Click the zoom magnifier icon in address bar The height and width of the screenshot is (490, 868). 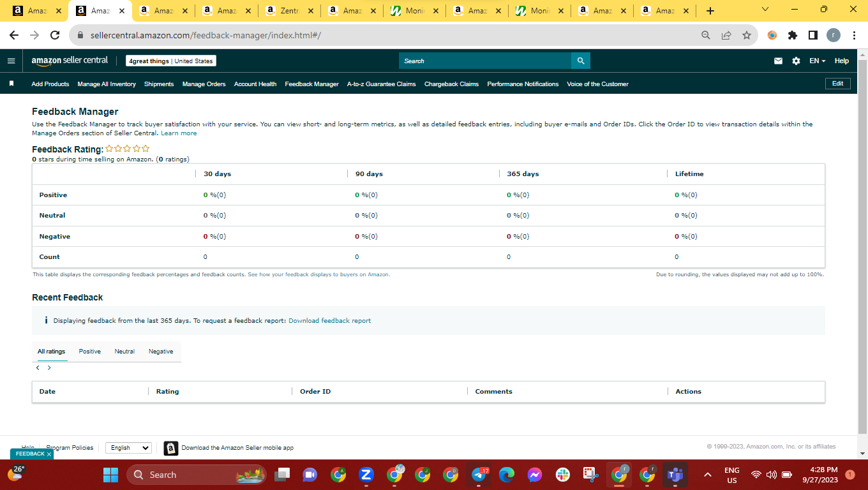click(705, 35)
